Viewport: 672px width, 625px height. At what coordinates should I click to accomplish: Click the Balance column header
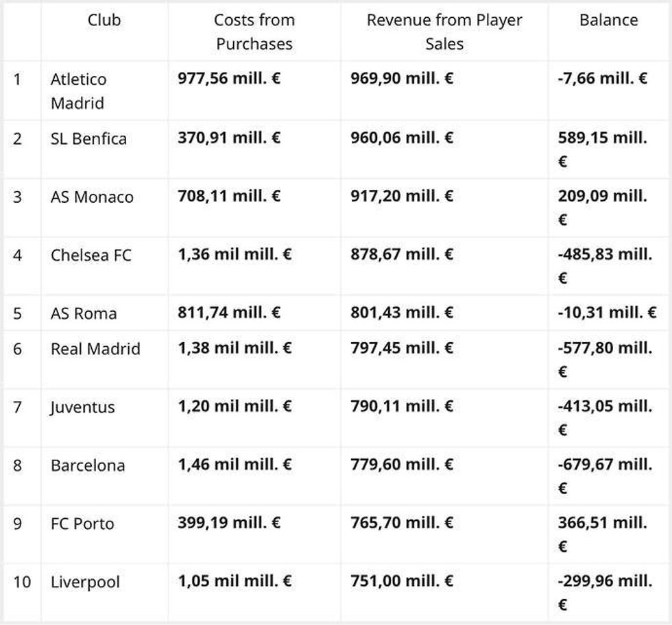click(608, 21)
